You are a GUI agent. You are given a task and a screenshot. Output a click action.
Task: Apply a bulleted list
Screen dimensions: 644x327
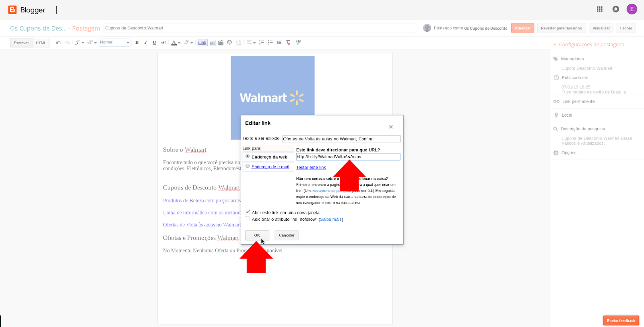[x=270, y=43]
